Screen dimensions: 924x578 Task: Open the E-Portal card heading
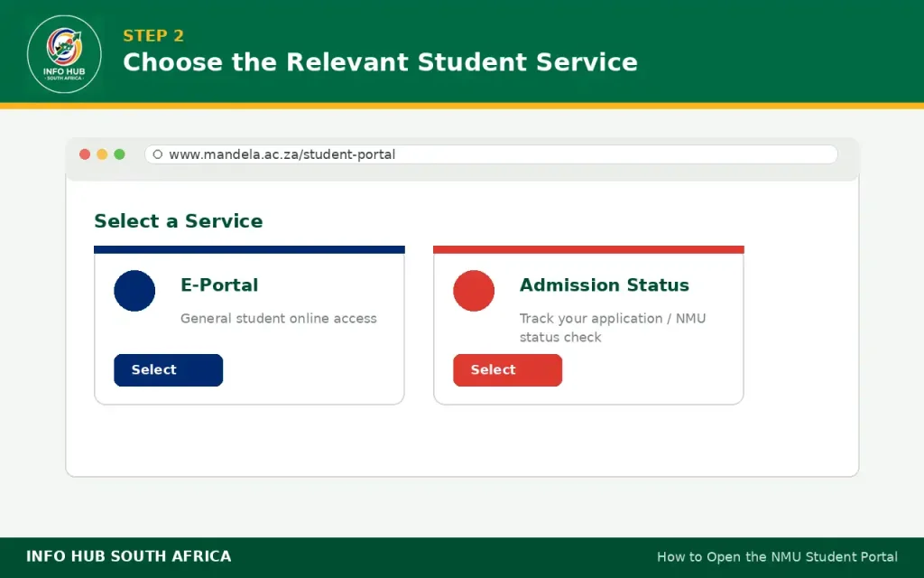(x=219, y=284)
